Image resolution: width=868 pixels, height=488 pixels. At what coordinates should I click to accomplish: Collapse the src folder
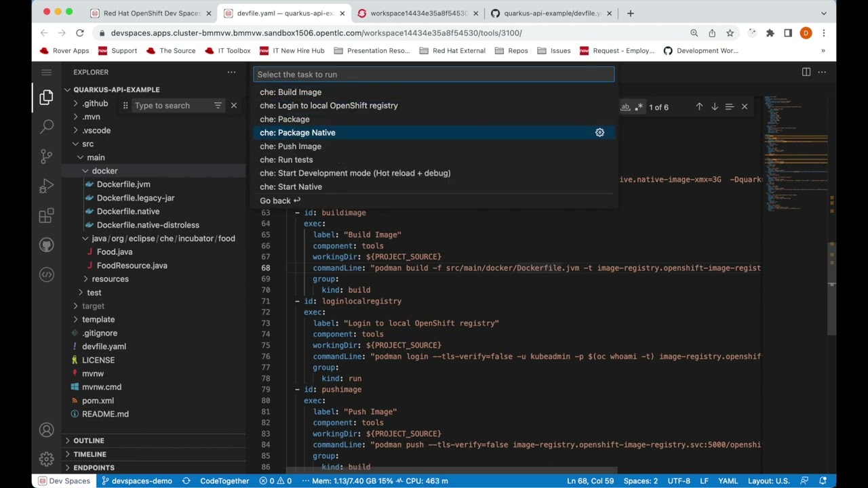click(x=88, y=144)
